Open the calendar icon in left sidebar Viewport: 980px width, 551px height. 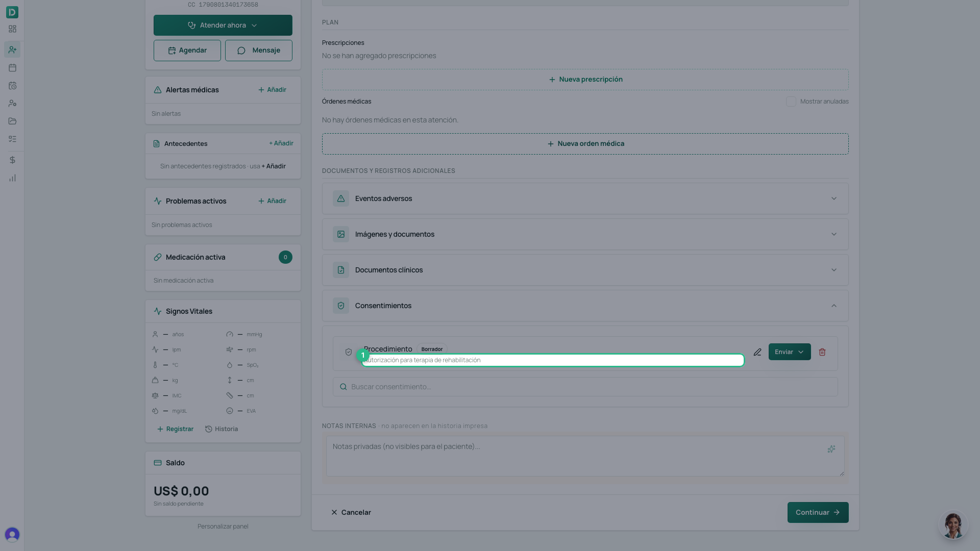(12, 68)
